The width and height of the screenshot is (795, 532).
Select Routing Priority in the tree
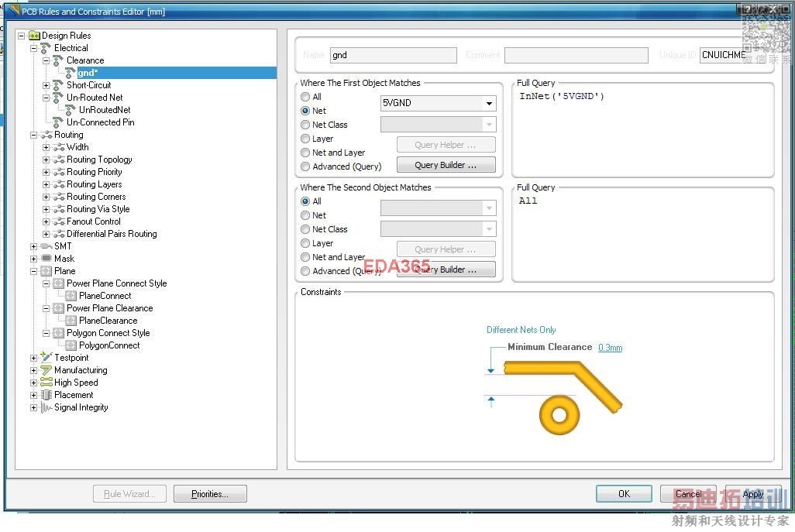(95, 172)
